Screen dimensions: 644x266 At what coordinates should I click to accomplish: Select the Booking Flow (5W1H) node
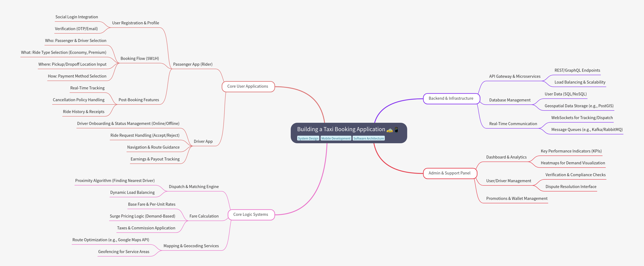[139, 59]
